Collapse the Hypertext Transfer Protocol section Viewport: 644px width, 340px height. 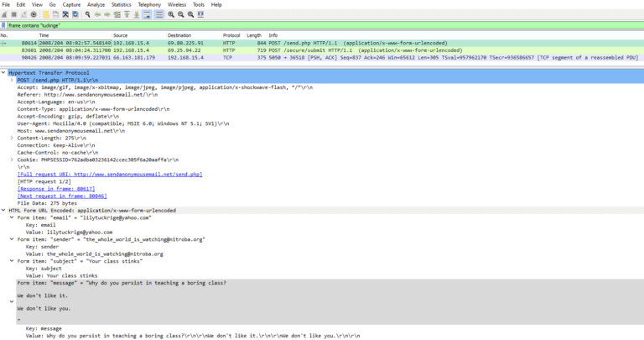3,73
